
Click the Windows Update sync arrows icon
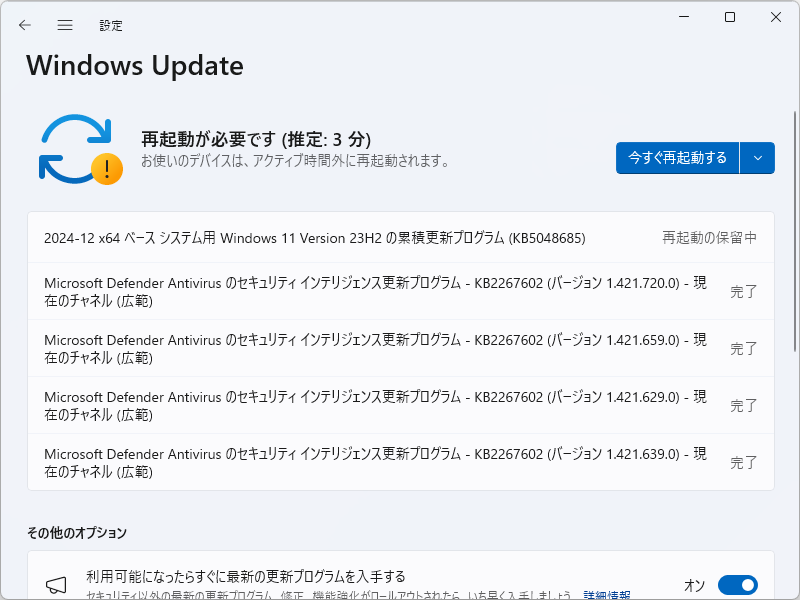80,143
